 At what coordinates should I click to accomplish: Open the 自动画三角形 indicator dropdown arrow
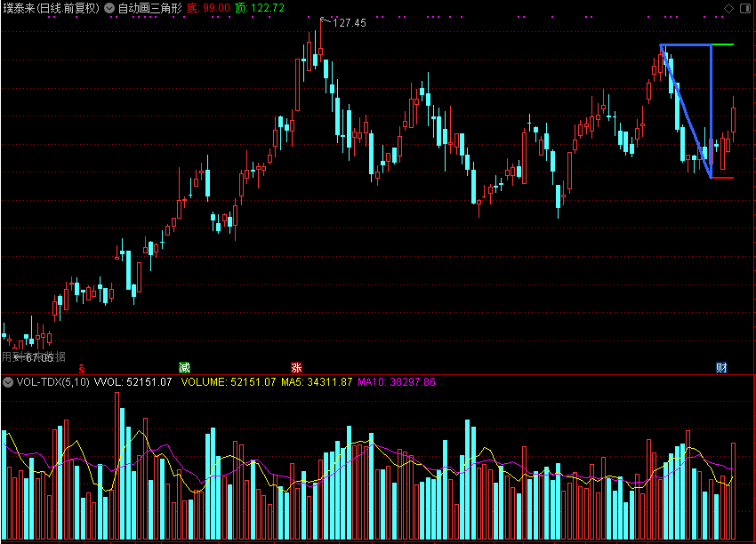click(109, 8)
